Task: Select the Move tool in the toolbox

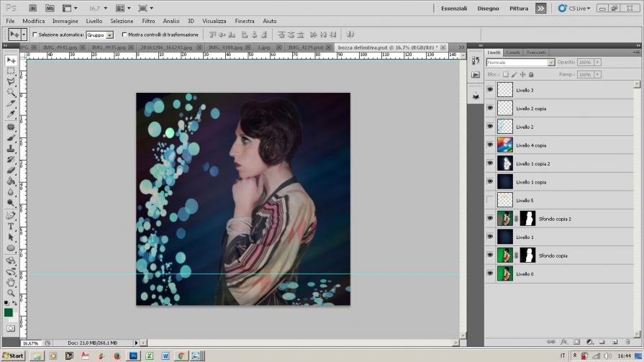Action: tap(12, 60)
